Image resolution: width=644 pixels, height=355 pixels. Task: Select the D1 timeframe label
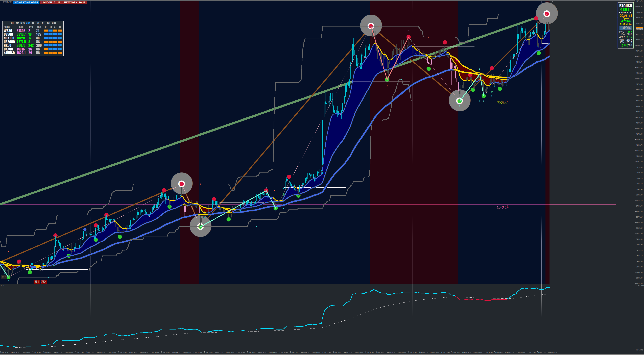point(43,23)
